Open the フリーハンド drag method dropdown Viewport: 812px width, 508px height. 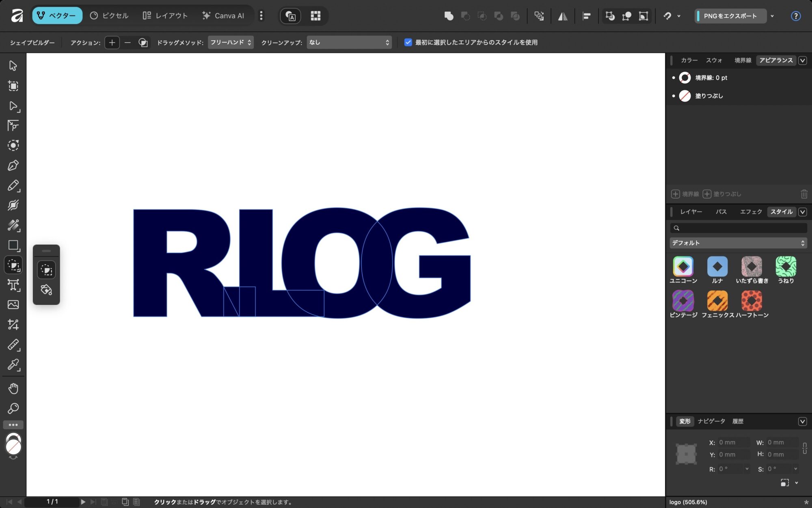coord(231,42)
